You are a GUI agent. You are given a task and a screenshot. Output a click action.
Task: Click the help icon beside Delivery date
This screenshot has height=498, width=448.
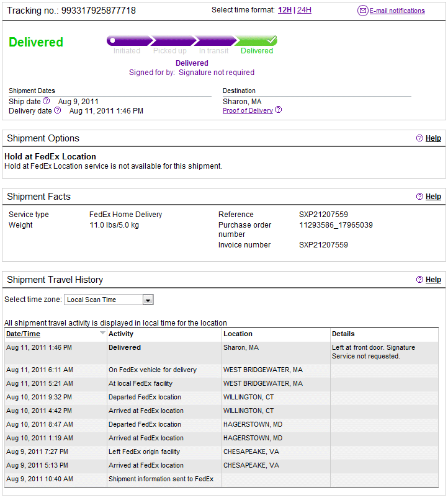(58, 110)
